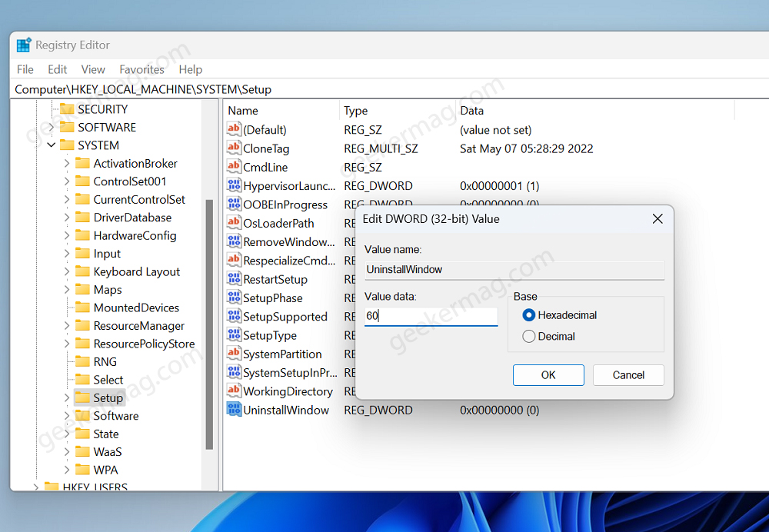Select the RestartSetup DWORD icon

234,279
